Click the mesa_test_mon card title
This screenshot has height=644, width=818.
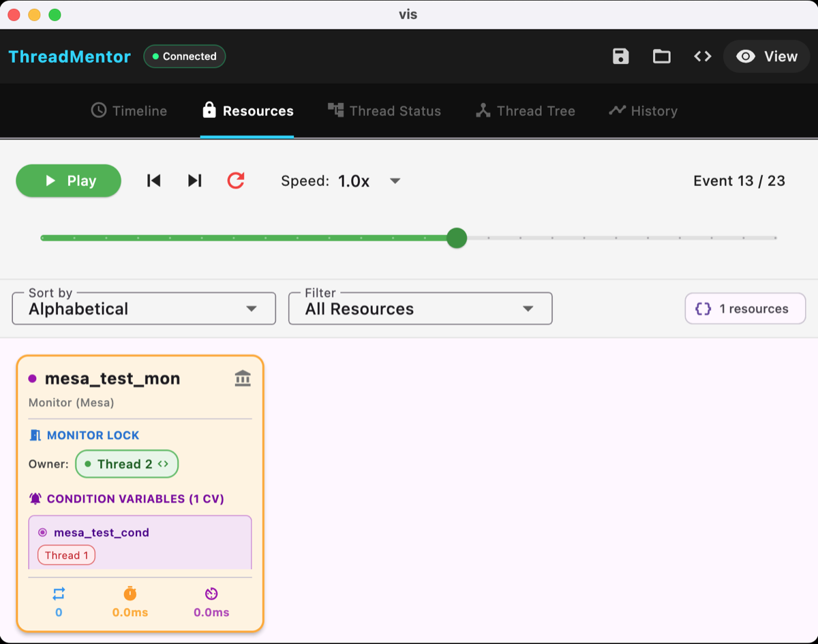click(112, 379)
